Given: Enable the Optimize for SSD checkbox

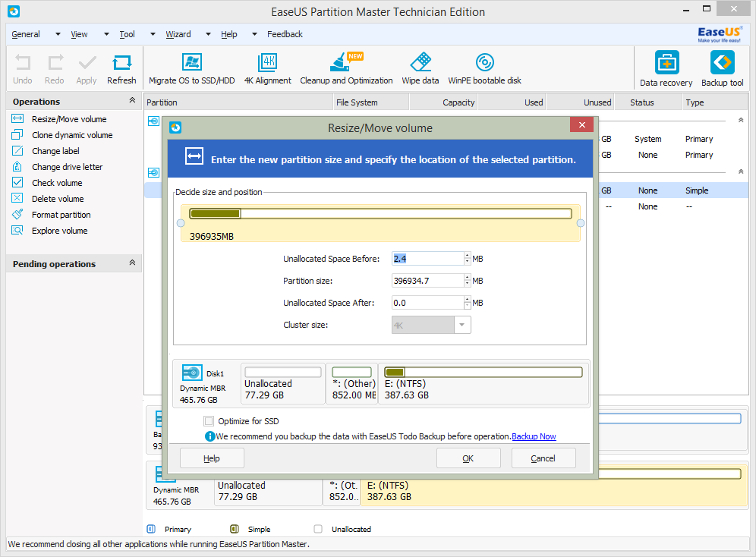Looking at the screenshot, I should pyautogui.click(x=209, y=421).
